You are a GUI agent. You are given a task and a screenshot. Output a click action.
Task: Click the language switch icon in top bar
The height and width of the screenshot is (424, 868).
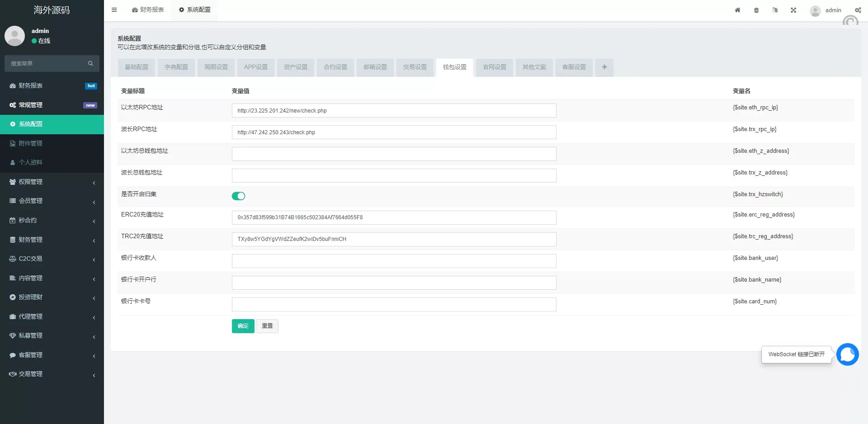(775, 10)
